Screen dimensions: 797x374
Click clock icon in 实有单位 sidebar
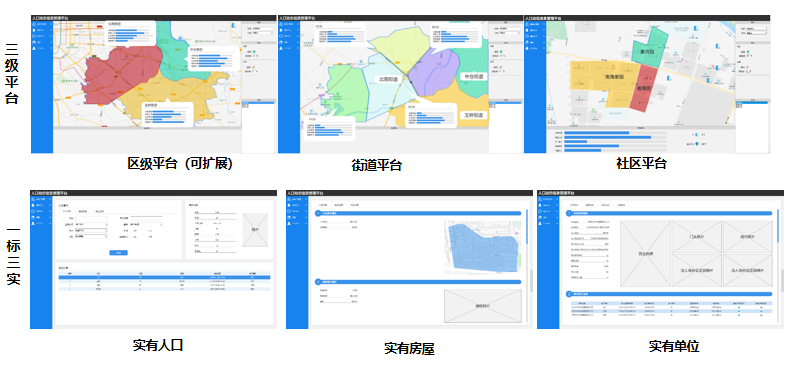pos(540,211)
